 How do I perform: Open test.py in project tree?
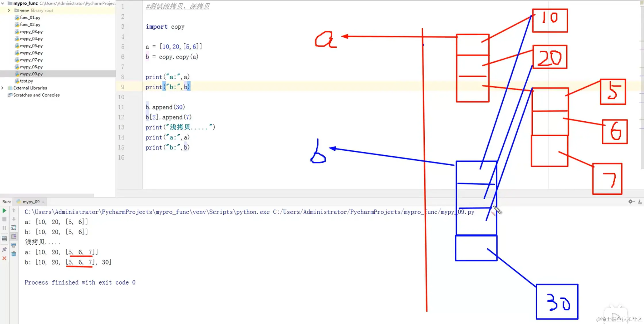coord(26,81)
